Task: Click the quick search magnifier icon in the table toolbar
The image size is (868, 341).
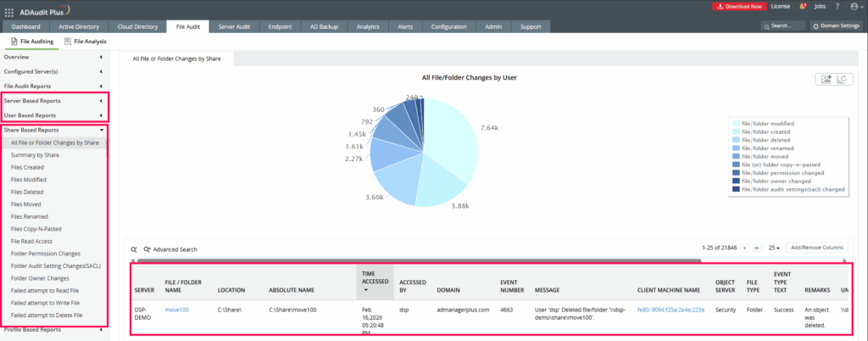Action: 134,249
